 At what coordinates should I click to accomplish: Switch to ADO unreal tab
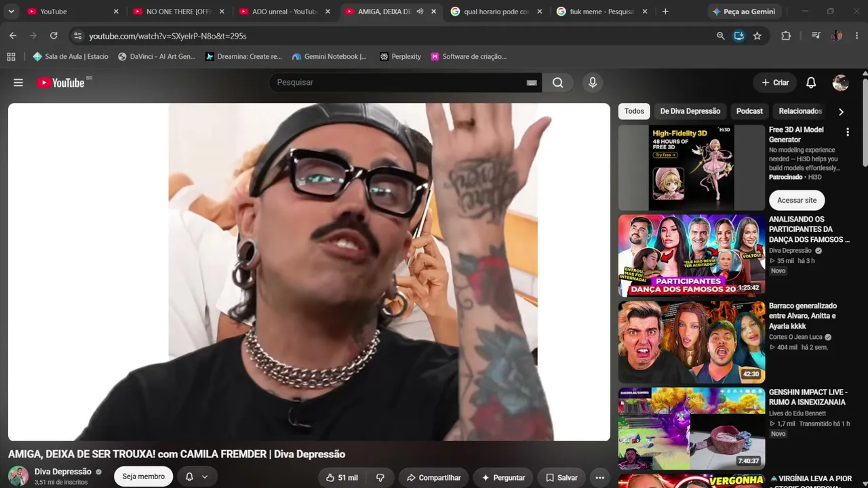click(284, 12)
